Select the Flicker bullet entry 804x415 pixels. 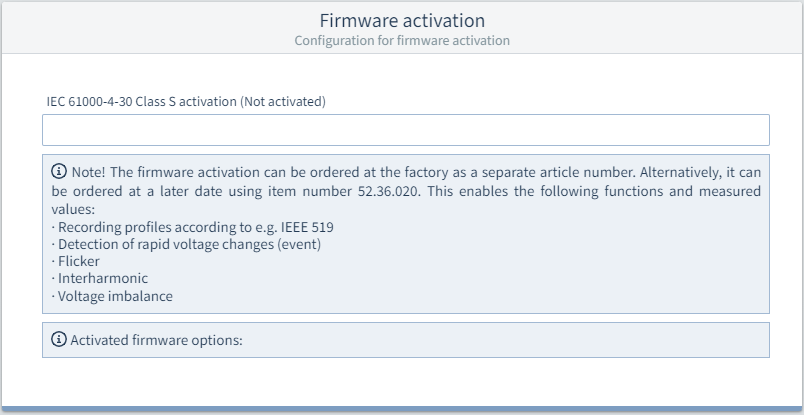coord(76,261)
